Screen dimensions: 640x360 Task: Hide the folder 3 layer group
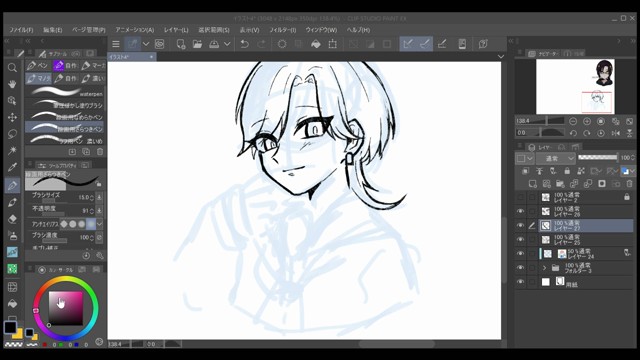[520, 268]
